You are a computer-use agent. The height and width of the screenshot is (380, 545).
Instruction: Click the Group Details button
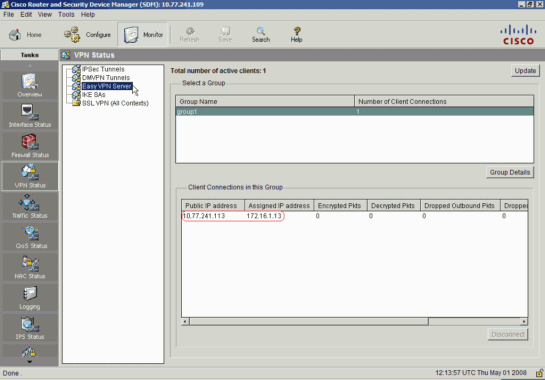point(510,172)
